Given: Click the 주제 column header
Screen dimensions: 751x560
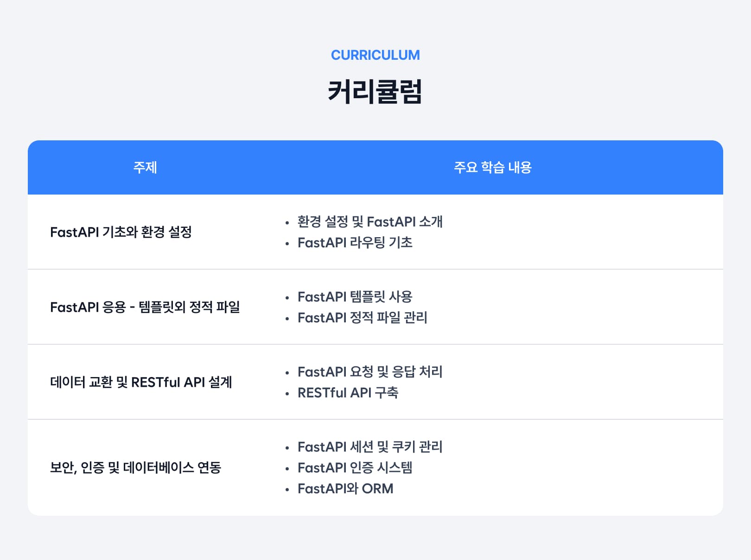Looking at the screenshot, I should tap(145, 167).
